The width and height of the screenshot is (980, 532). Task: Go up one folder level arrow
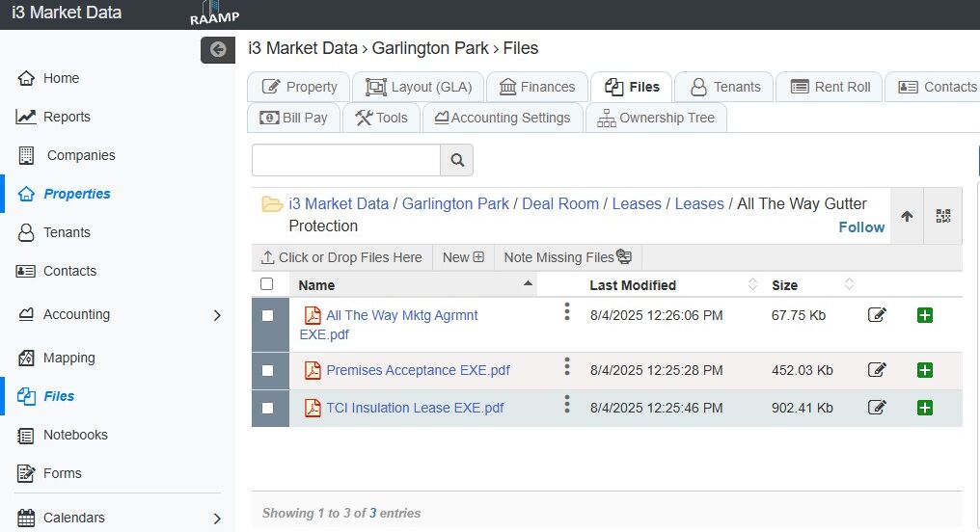click(907, 217)
